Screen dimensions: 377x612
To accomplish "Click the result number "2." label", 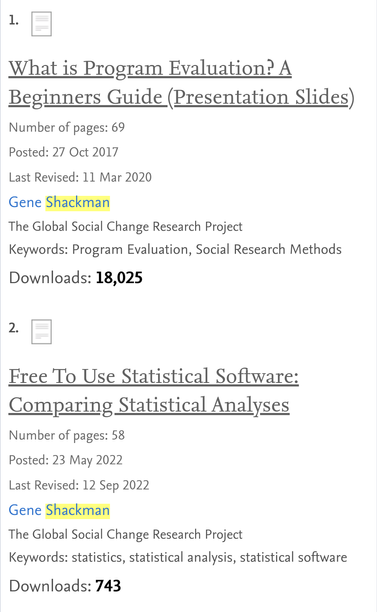I will tap(14, 328).
